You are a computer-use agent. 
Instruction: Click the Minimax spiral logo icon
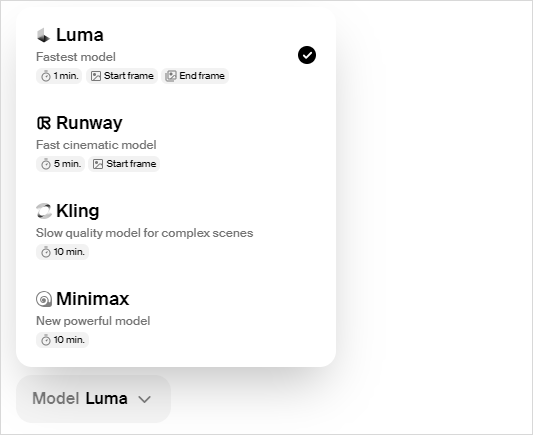click(44, 299)
